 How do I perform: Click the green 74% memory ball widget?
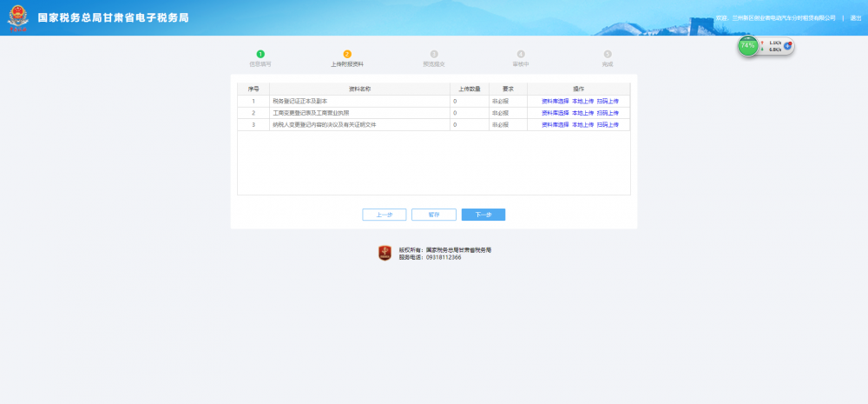pyautogui.click(x=747, y=45)
